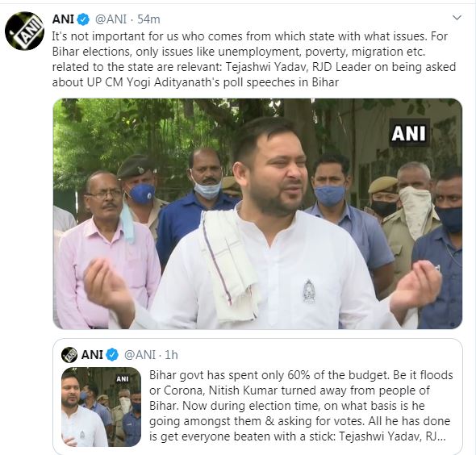Open the tweet options chevron menu

[x=457, y=18]
